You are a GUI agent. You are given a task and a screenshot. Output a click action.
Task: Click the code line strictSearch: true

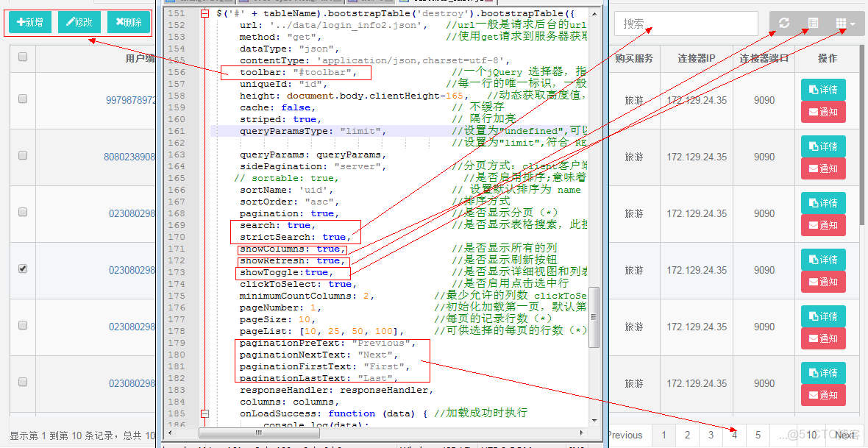click(295, 237)
